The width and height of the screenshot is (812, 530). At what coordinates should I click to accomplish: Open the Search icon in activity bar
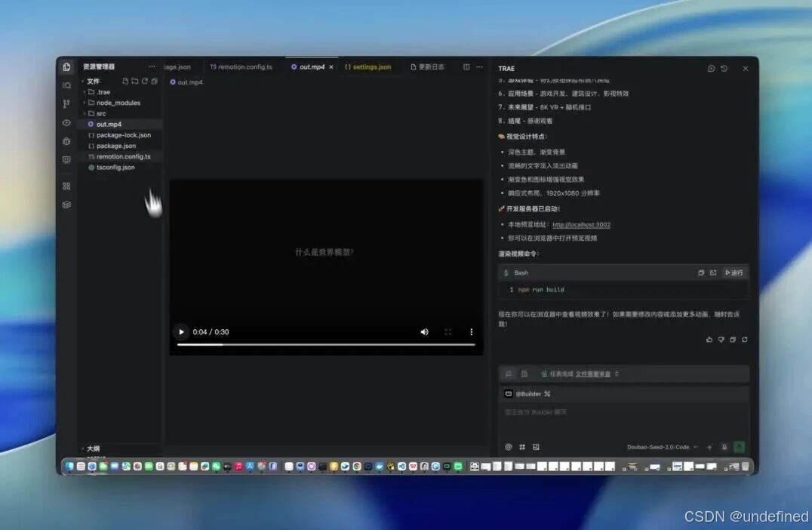click(x=66, y=85)
